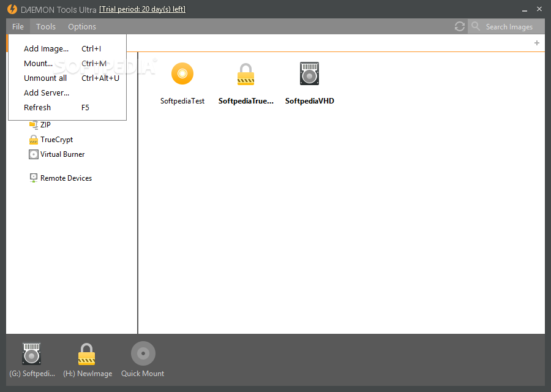The width and height of the screenshot is (551, 392).
Task: Click the SoftpediaVHD label
Action: [x=310, y=101]
